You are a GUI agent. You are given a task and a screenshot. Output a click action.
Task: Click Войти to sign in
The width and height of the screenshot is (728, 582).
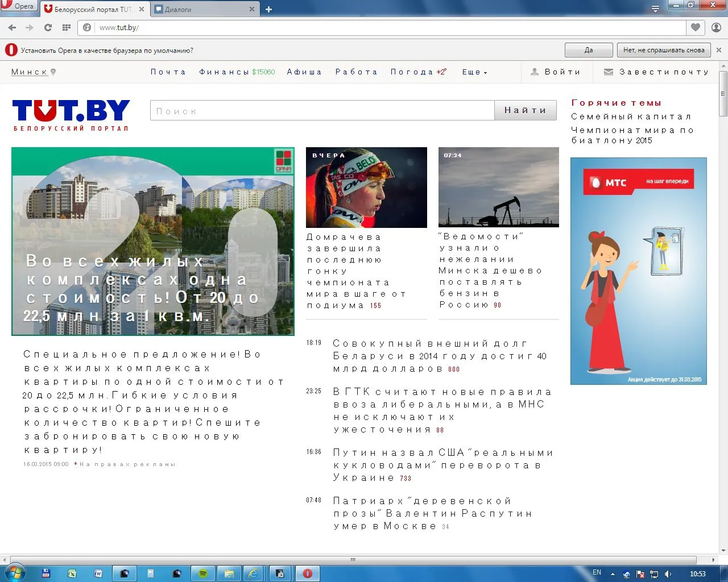coord(556,72)
